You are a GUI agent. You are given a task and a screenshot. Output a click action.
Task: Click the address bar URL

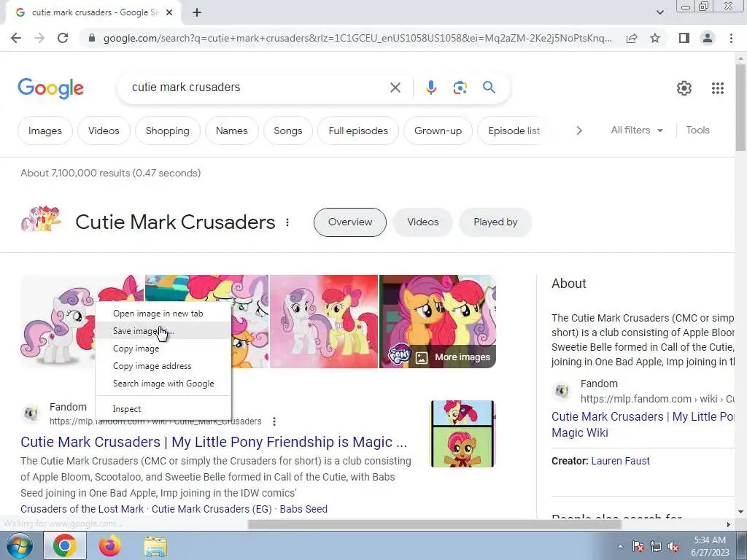click(x=357, y=38)
